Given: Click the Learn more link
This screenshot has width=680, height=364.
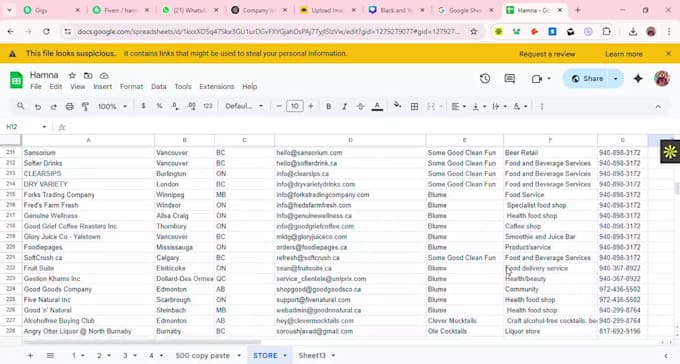Looking at the screenshot, I should tap(624, 54).
